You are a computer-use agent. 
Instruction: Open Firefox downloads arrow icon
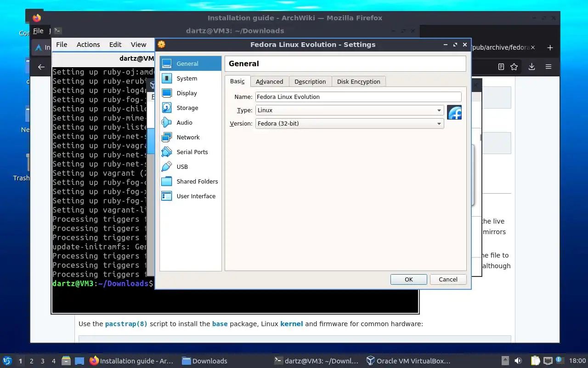click(531, 67)
